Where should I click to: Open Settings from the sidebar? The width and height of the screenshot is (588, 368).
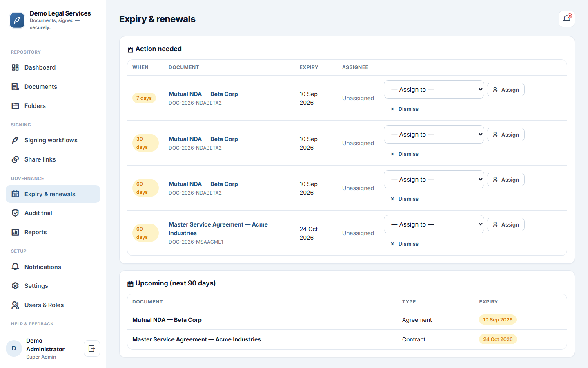pos(53,286)
